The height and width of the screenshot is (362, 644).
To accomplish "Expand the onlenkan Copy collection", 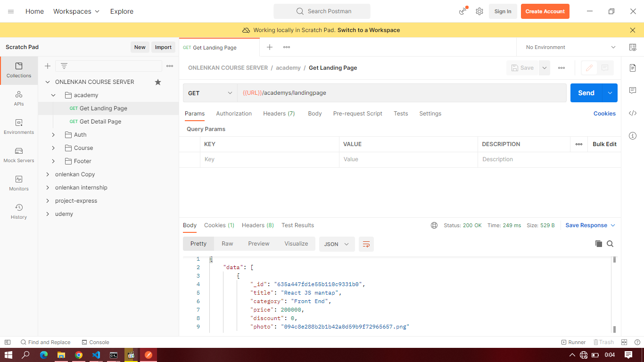I will pyautogui.click(x=48, y=174).
